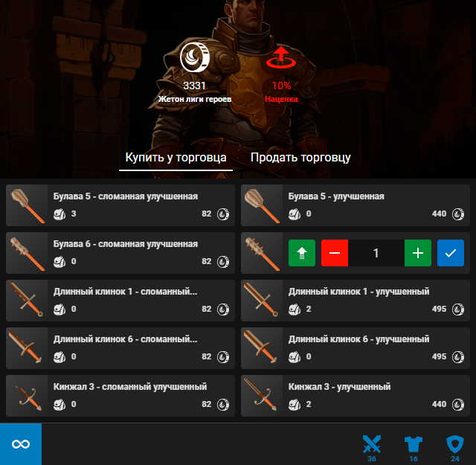This screenshot has width=476, height=465.
Task: Confirm purchase with blue checkmark button
Action: 451,253
